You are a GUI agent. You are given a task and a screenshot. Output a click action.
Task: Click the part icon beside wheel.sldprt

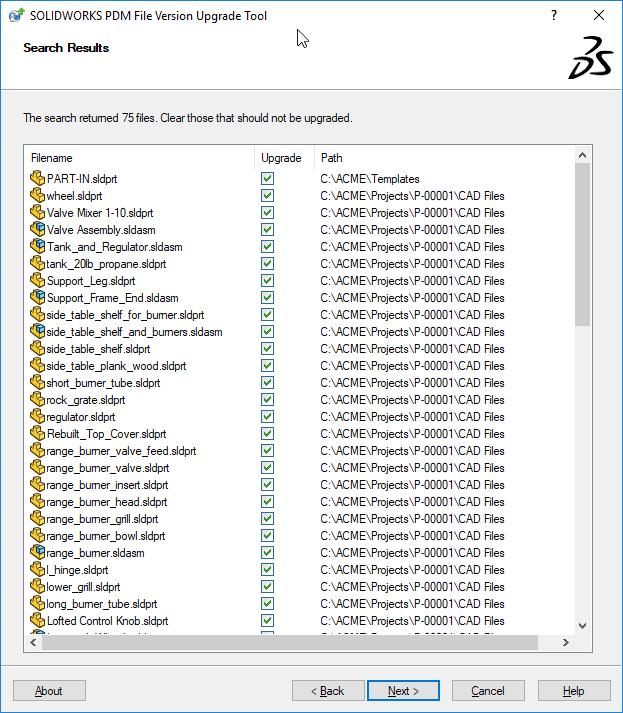click(37, 195)
